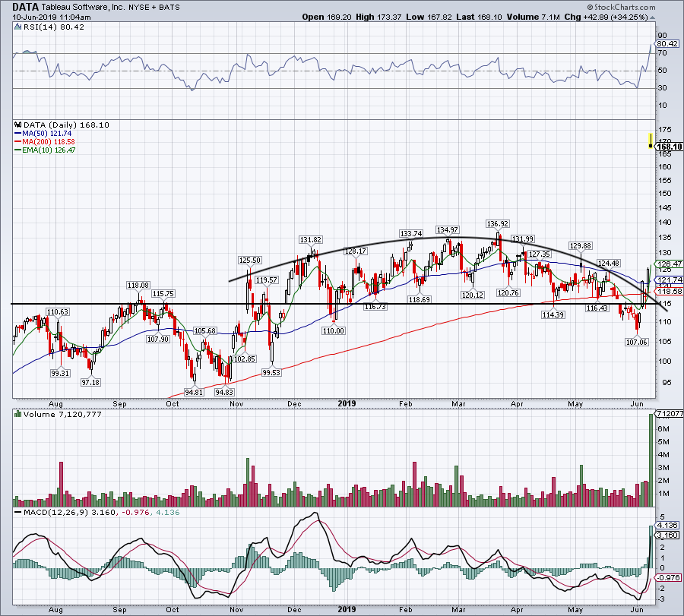
Task: Click the 80.42 RSI axis value tag
Action: click(668, 43)
